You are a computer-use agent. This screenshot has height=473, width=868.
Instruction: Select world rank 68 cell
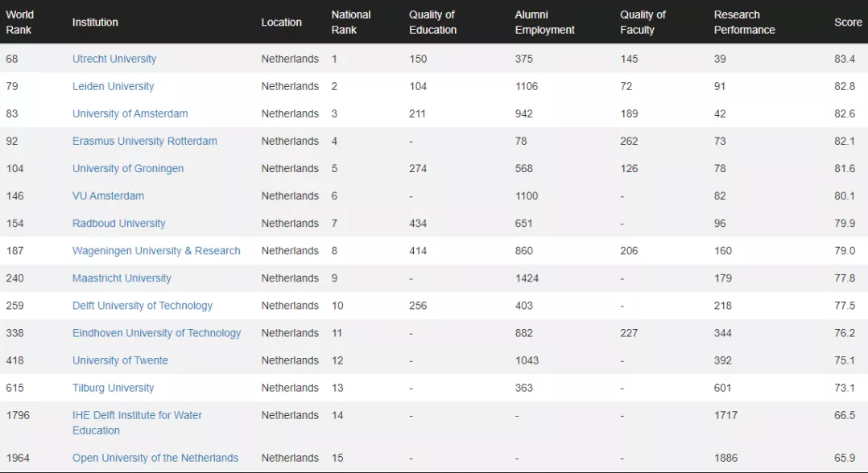pos(12,59)
